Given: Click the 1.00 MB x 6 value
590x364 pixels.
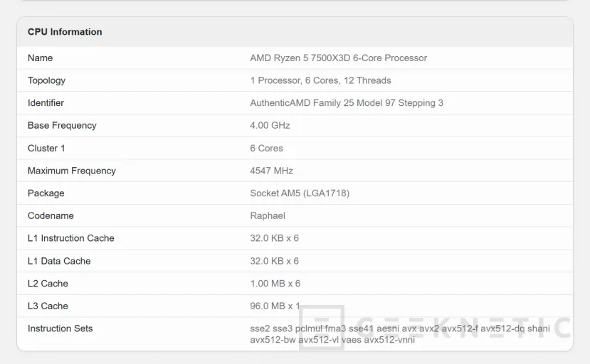Looking at the screenshot, I should click(x=275, y=284).
